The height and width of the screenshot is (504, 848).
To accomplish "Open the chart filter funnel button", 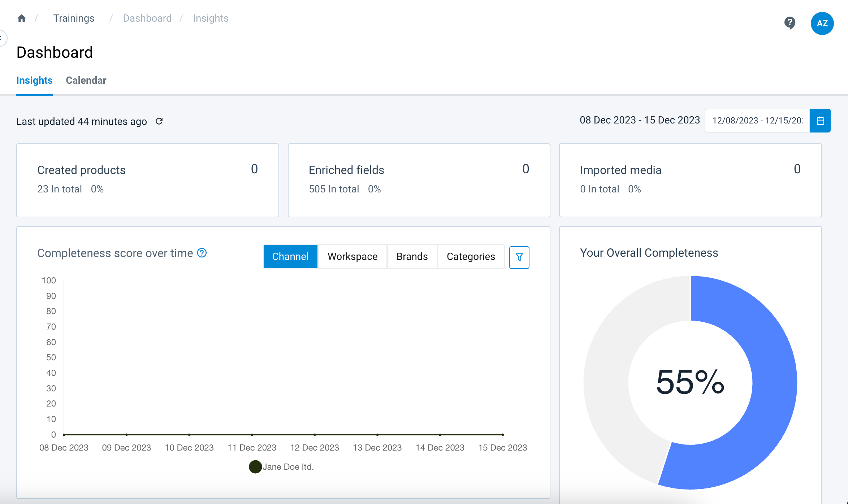I will pyautogui.click(x=519, y=257).
